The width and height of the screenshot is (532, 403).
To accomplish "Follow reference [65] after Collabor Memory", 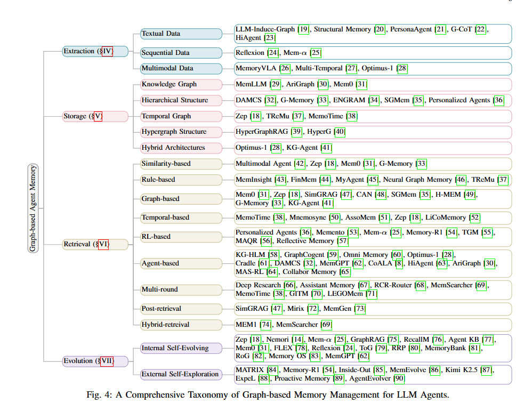I will point(345,272).
